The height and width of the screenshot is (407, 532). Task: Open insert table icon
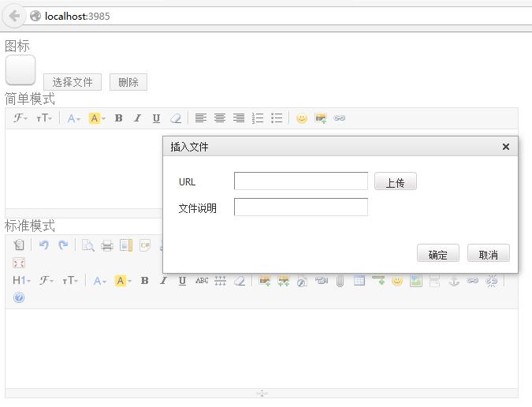[x=359, y=281]
